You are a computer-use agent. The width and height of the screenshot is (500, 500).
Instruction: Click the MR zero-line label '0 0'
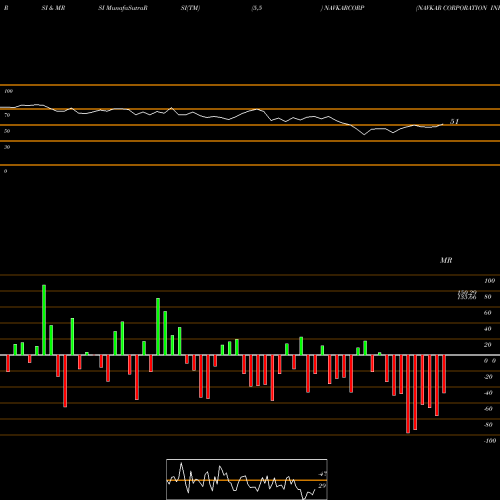[490, 361]
